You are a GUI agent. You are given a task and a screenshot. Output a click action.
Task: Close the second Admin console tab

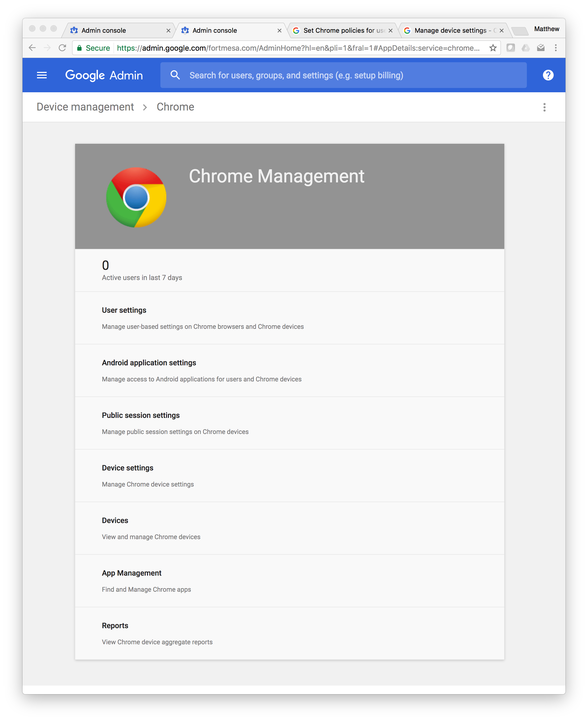280,31
